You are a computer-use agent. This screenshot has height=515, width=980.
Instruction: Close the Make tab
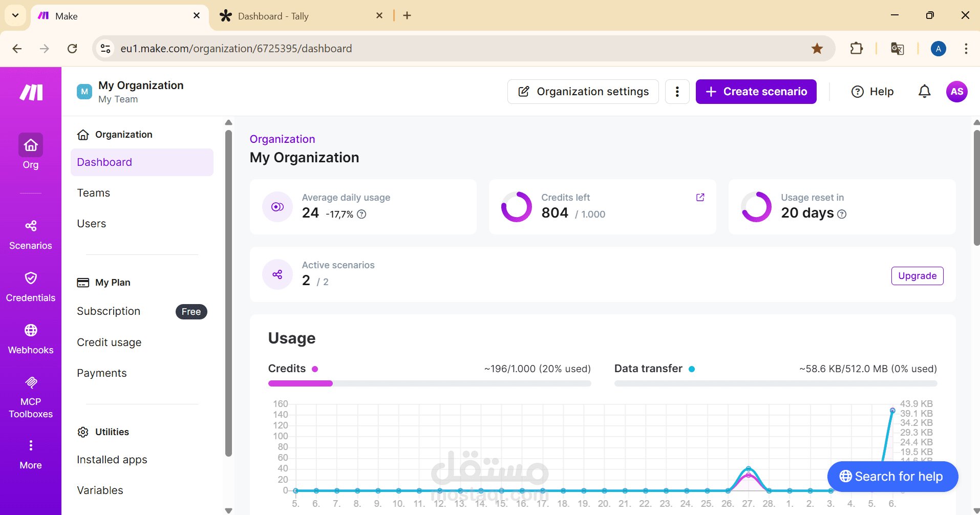click(x=197, y=16)
